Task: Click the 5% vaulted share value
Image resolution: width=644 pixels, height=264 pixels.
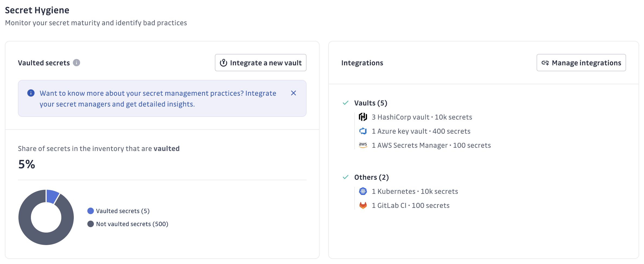Action: (27, 164)
